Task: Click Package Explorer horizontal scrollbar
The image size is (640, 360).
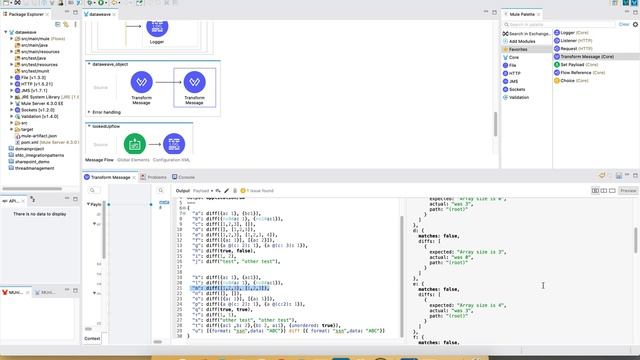Action: point(32,189)
